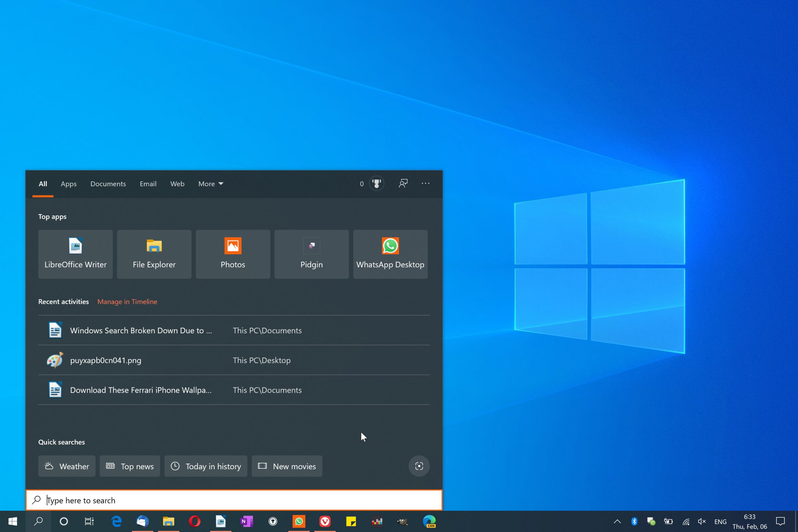Open Cortana from the taskbar
798x532 pixels.
point(64,521)
